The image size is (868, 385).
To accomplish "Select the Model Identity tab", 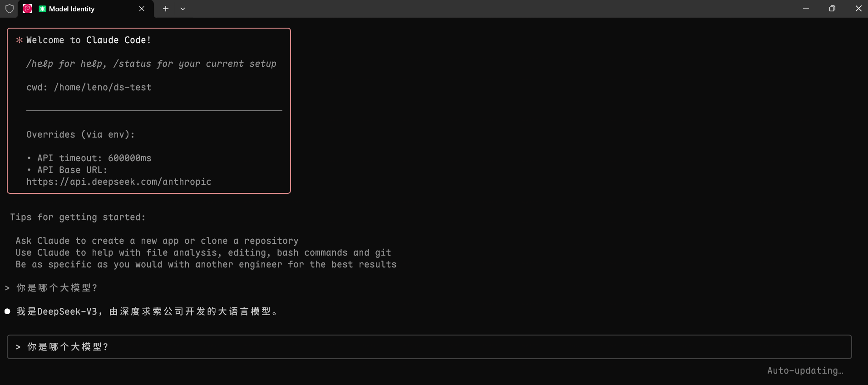I will 86,9.
